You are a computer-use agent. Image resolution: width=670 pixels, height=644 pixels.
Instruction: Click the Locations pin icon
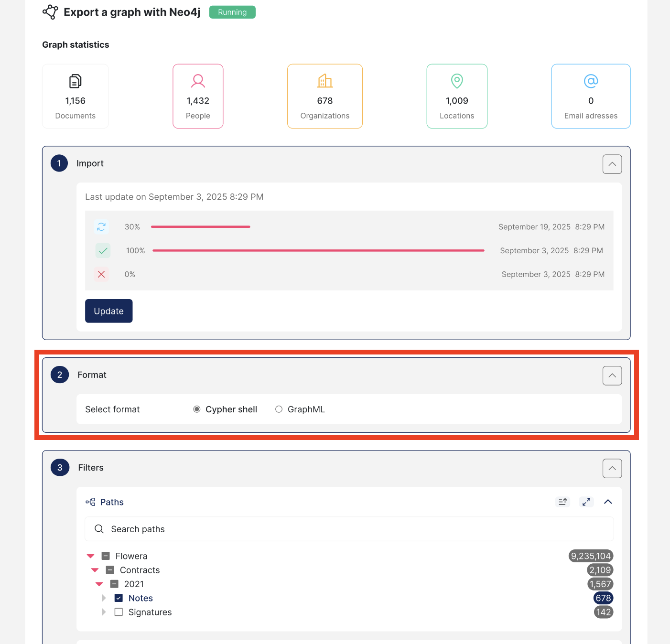pos(457,81)
